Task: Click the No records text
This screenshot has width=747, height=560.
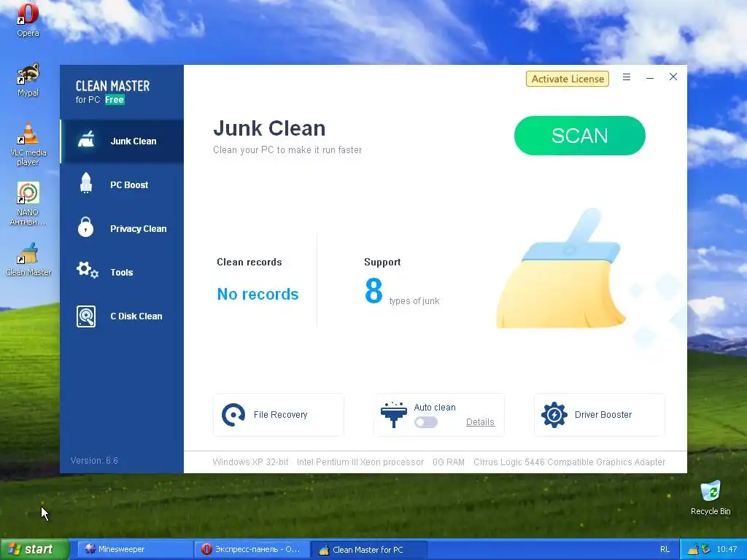Action: (258, 295)
